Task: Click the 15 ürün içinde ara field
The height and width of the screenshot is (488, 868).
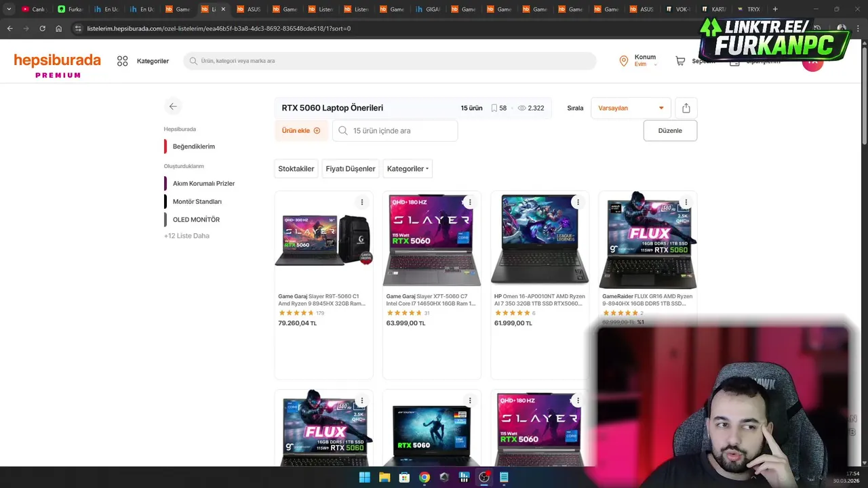Action: pos(395,131)
